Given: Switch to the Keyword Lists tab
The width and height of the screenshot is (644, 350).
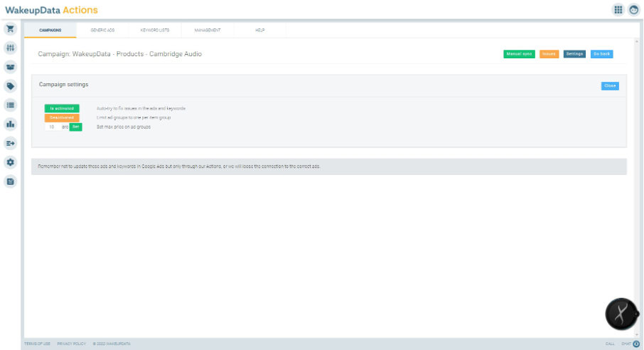Looking at the screenshot, I should click(155, 30).
